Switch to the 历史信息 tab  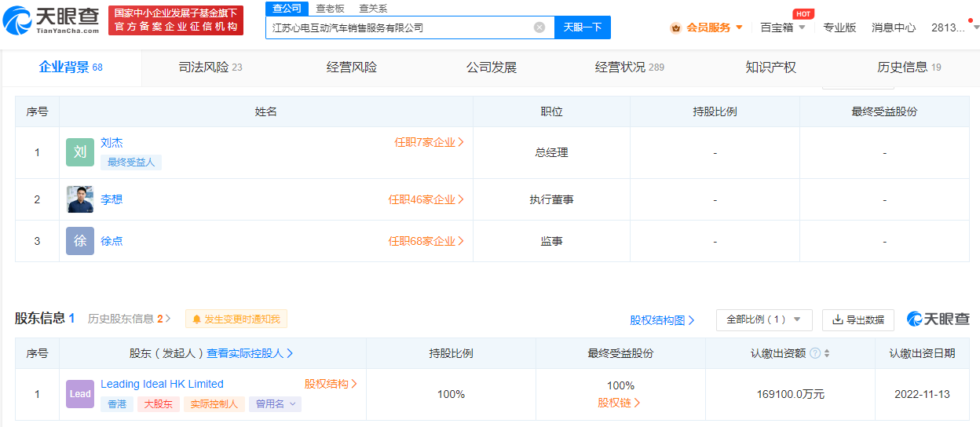tap(909, 68)
